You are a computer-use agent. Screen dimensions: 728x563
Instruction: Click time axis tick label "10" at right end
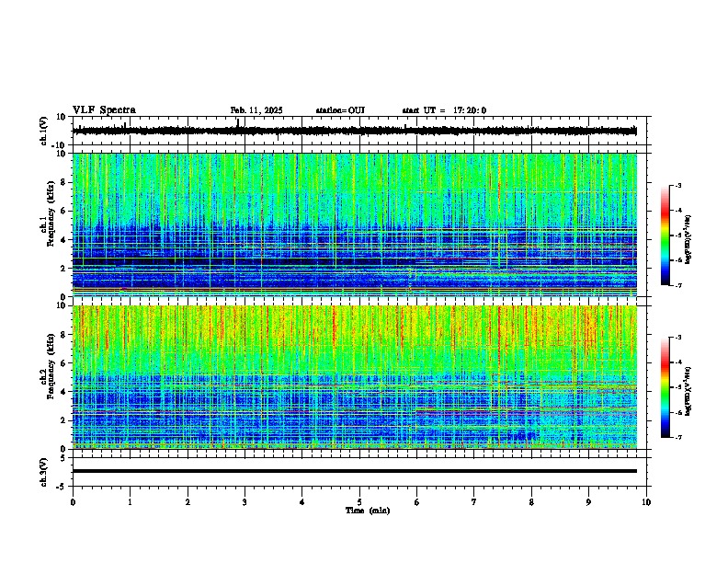coord(646,502)
